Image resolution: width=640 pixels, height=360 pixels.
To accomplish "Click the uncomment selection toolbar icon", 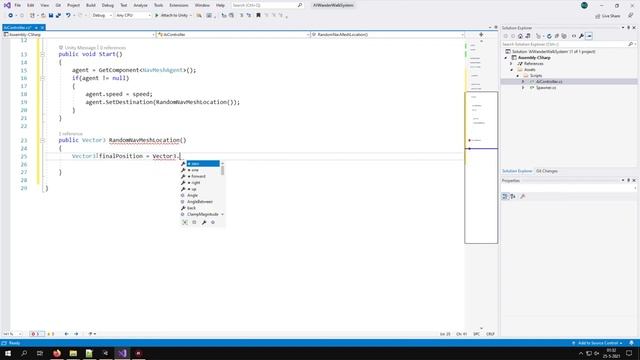I will coord(249,15).
